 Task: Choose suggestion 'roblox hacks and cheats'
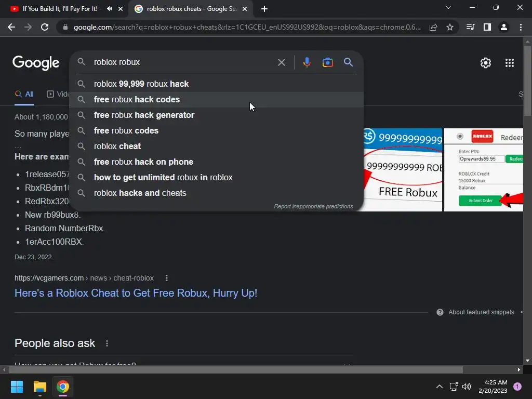(x=216, y=193)
